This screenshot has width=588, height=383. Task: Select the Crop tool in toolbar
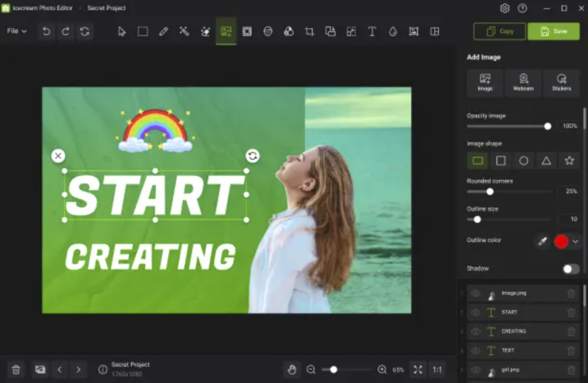pyautogui.click(x=310, y=31)
